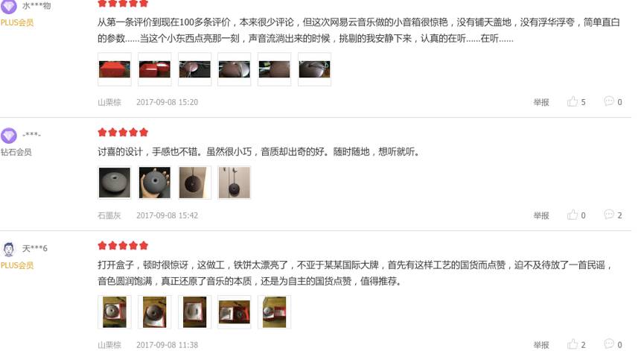Open comments on the 水***物 review

click(x=609, y=101)
